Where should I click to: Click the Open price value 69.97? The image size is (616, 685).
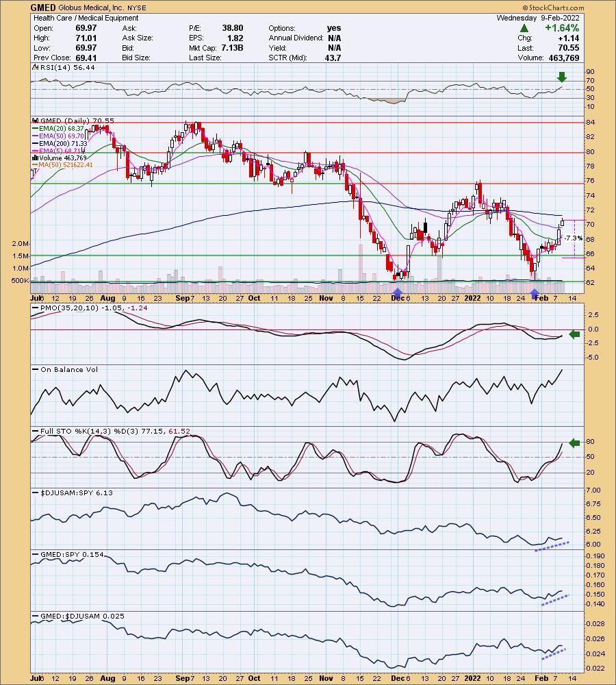[x=86, y=28]
